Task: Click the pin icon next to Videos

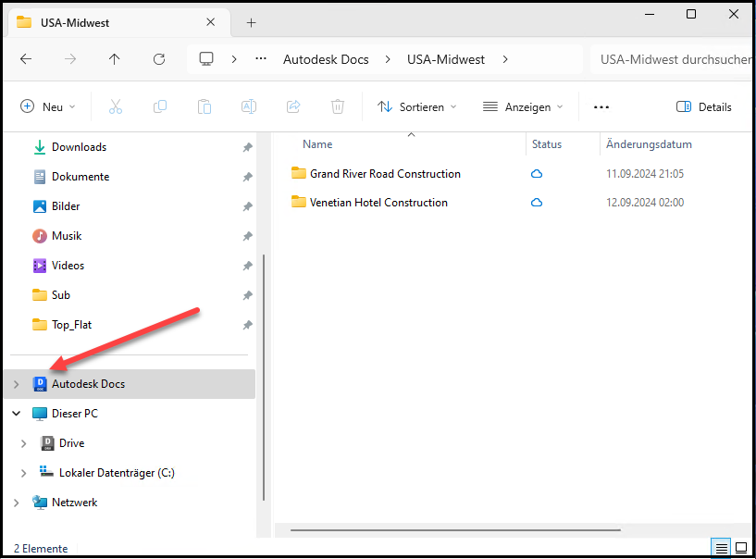Action: pyautogui.click(x=247, y=266)
